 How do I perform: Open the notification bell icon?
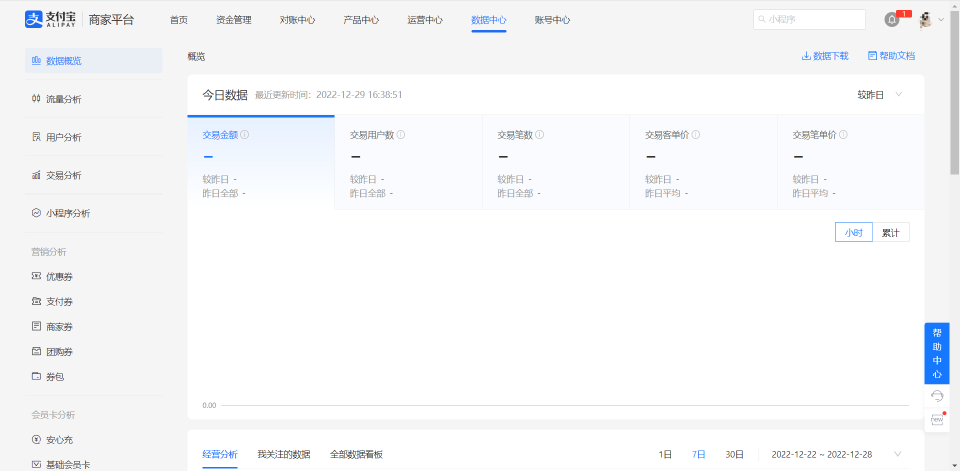891,20
